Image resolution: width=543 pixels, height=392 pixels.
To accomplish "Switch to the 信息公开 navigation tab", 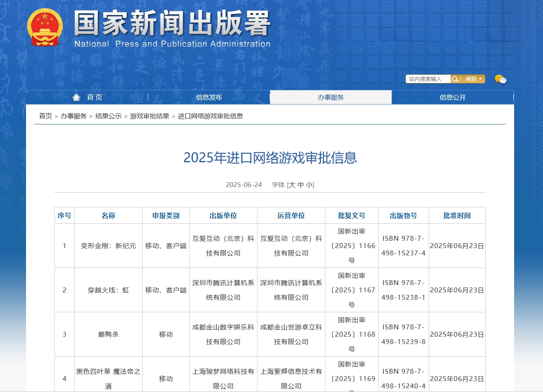I will [452, 97].
